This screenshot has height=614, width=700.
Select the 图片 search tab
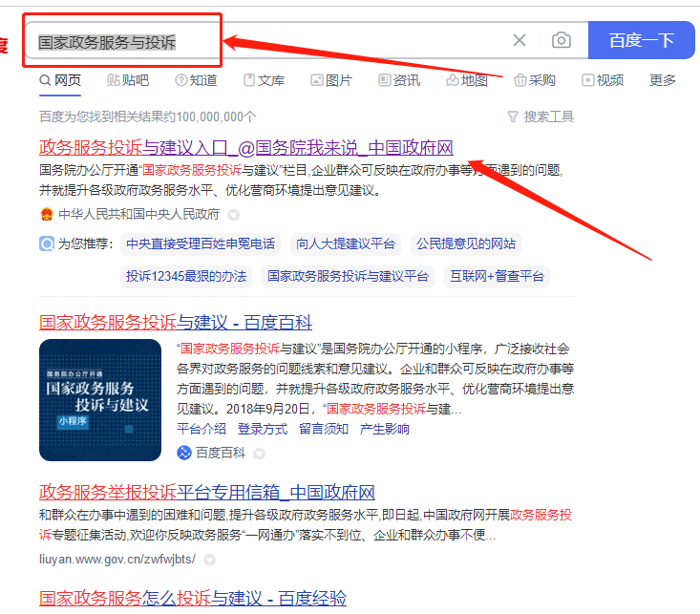click(331, 80)
